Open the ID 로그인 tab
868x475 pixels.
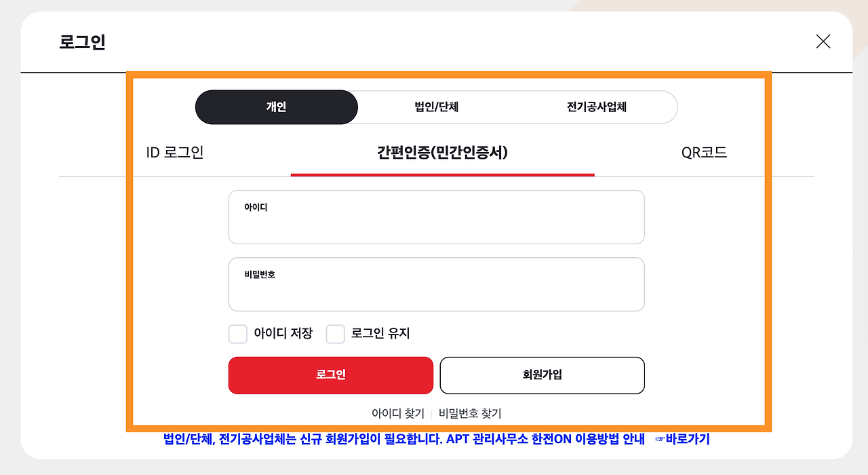pos(175,152)
